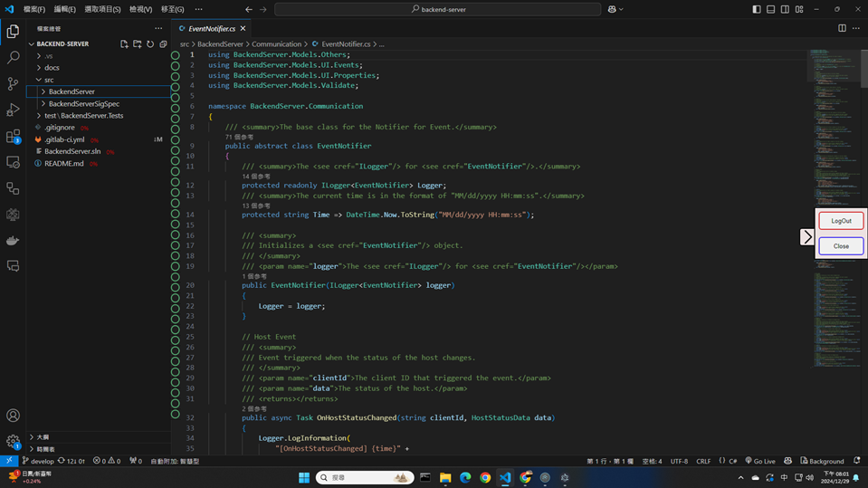Open the Run and Debug view
The image size is (868, 488).
(13, 110)
